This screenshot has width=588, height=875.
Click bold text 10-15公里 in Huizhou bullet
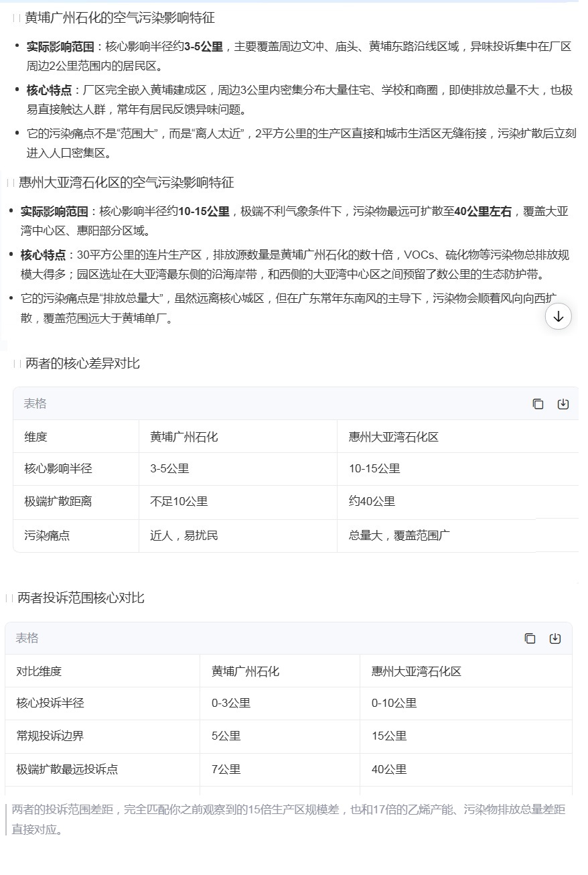point(204,212)
